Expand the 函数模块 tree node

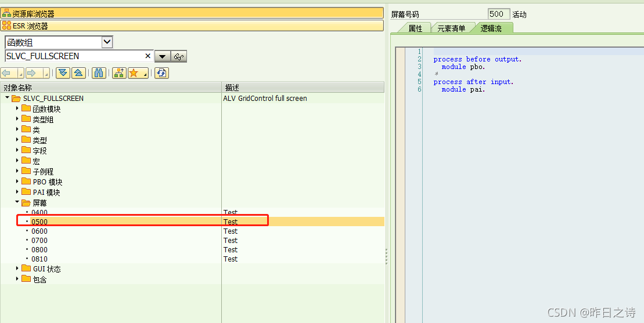[17, 108]
